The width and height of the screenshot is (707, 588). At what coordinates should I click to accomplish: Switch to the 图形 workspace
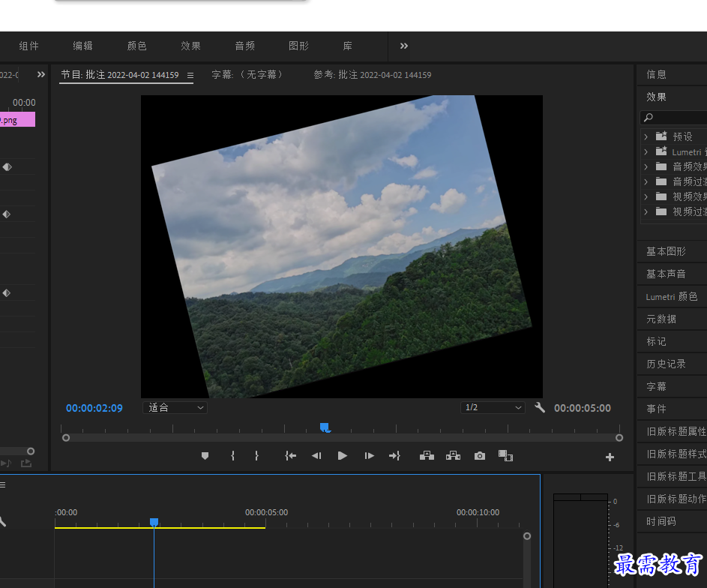(x=298, y=46)
